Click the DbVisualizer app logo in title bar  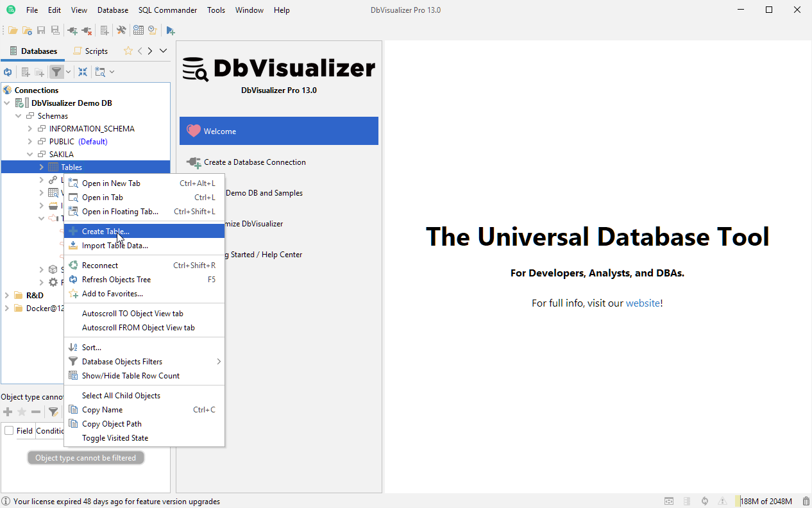(11, 10)
